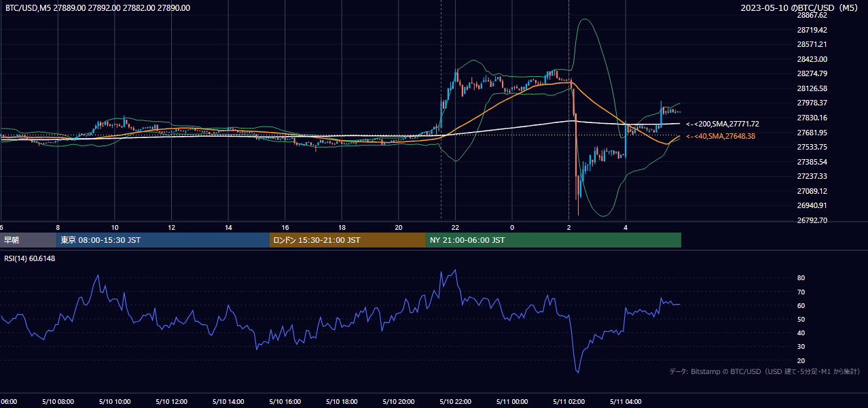The width and height of the screenshot is (868, 408).
Task: Click RSI scale value 50
Action: [x=801, y=320]
